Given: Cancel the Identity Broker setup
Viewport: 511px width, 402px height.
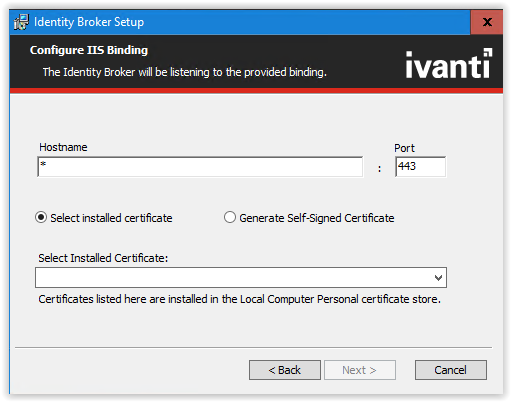Looking at the screenshot, I should click(451, 370).
